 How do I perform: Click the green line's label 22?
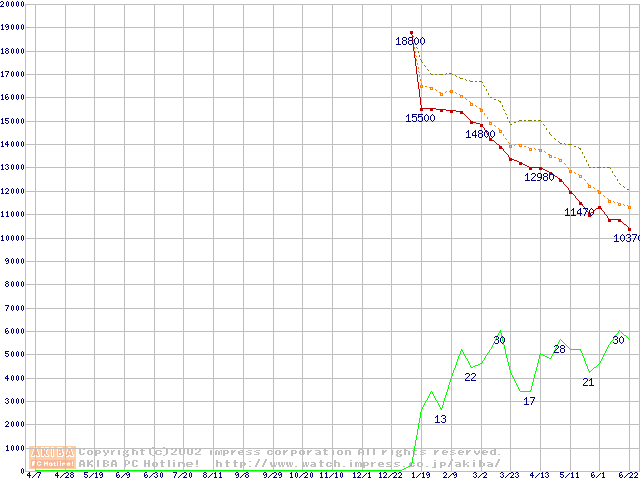coord(470,377)
